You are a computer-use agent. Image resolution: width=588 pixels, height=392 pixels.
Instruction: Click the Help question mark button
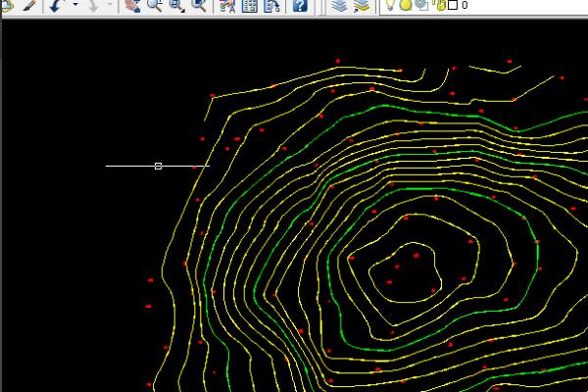click(300, 6)
